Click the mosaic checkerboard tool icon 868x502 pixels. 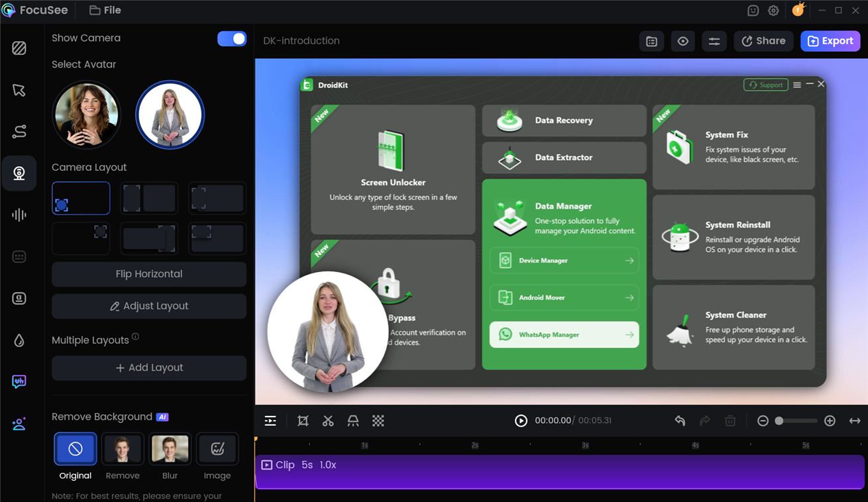378,421
